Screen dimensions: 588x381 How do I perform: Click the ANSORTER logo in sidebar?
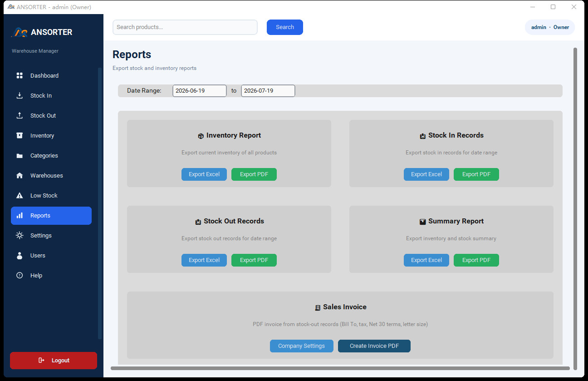[x=20, y=32]
